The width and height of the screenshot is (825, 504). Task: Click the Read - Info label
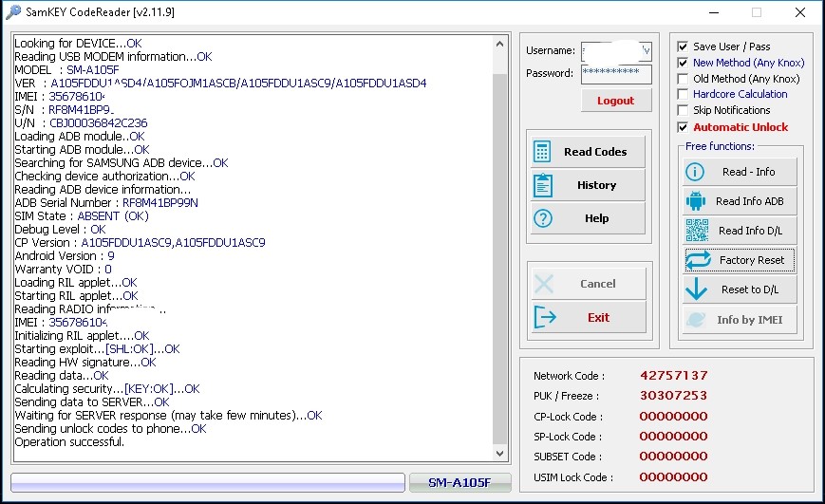pyautogui.click(x=749, y=172)
